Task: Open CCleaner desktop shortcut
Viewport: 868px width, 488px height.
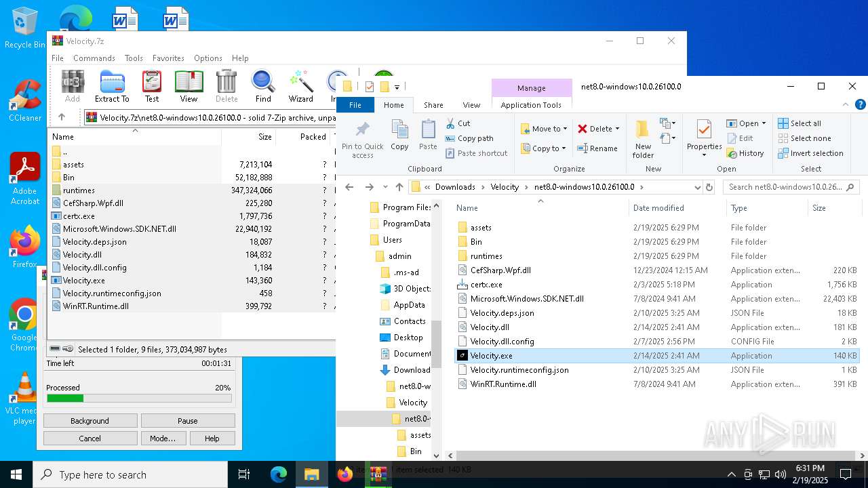Action: [x=25, y=100]
